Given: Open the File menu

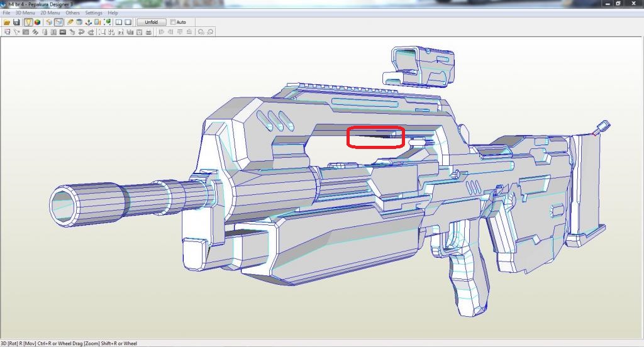Looking at the screenshot, I should (6, 13).
